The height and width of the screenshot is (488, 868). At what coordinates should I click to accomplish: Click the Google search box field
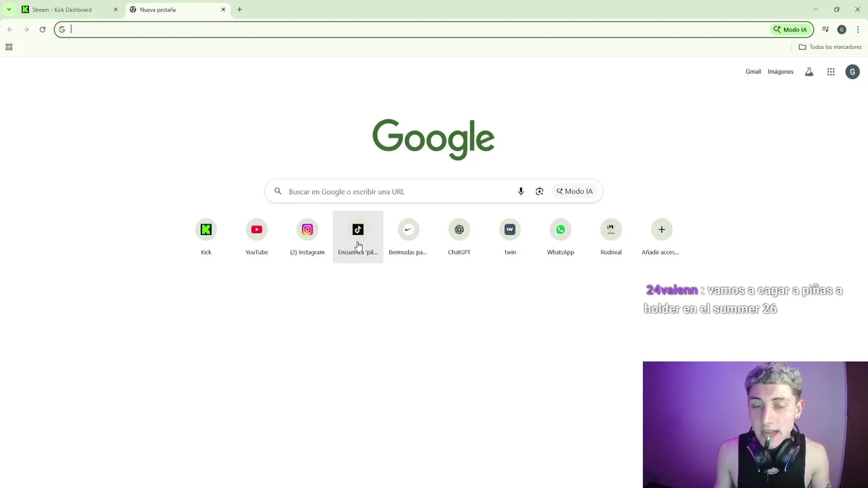coord(434,191)
